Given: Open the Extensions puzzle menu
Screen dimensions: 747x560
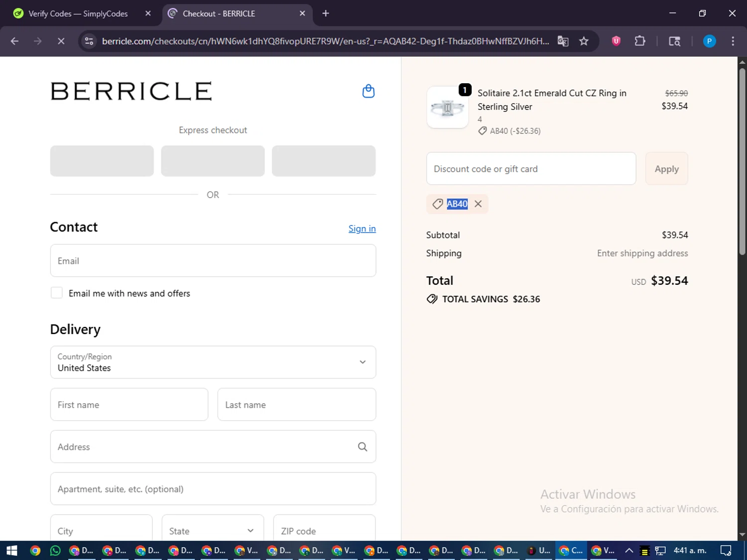Looking at the screenshot, I should click(x=640, y=41).
